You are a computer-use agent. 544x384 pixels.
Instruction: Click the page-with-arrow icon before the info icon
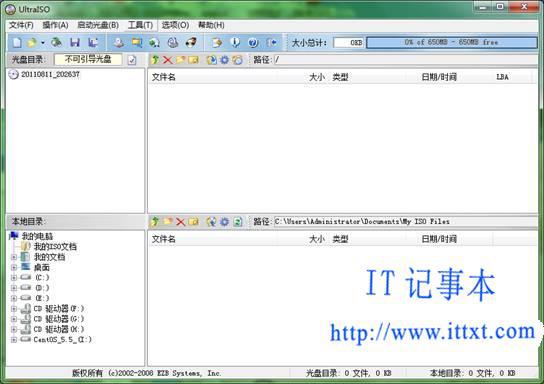217,42
